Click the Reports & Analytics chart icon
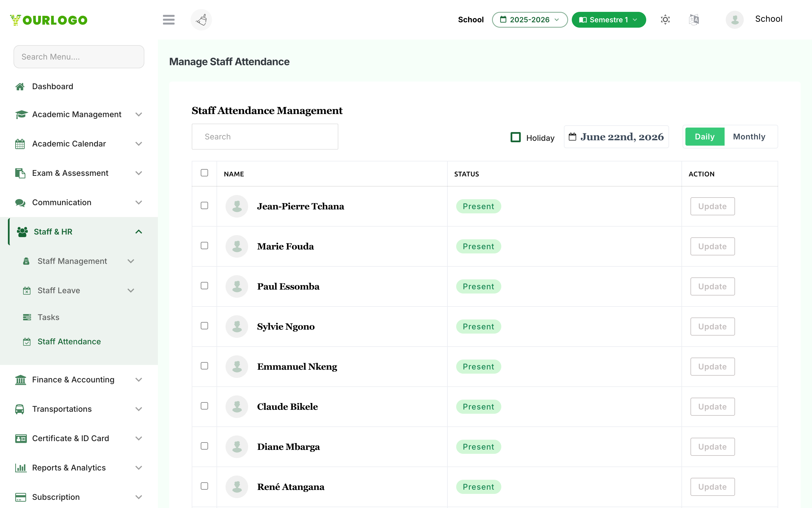The image size is (812, 508). 21,468
